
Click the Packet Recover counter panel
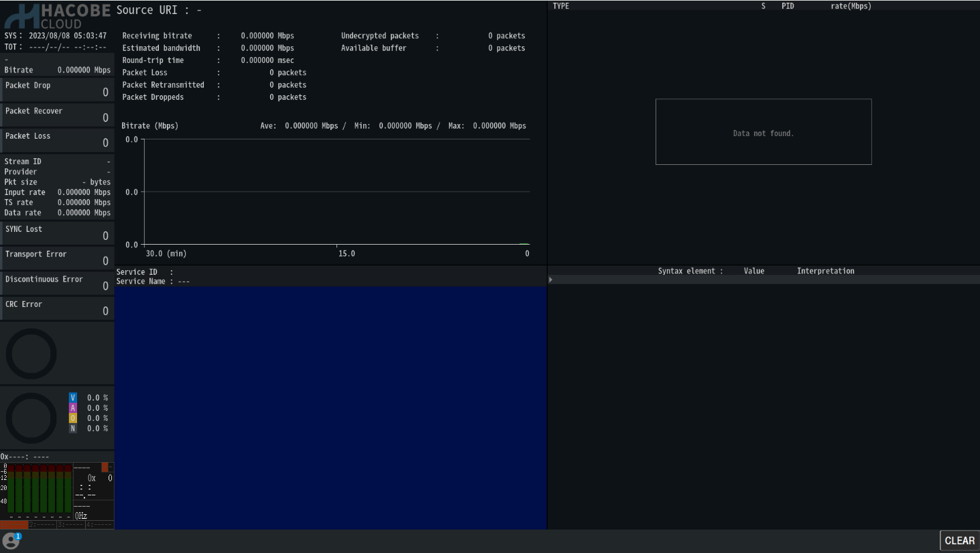(x=57, y=115)
